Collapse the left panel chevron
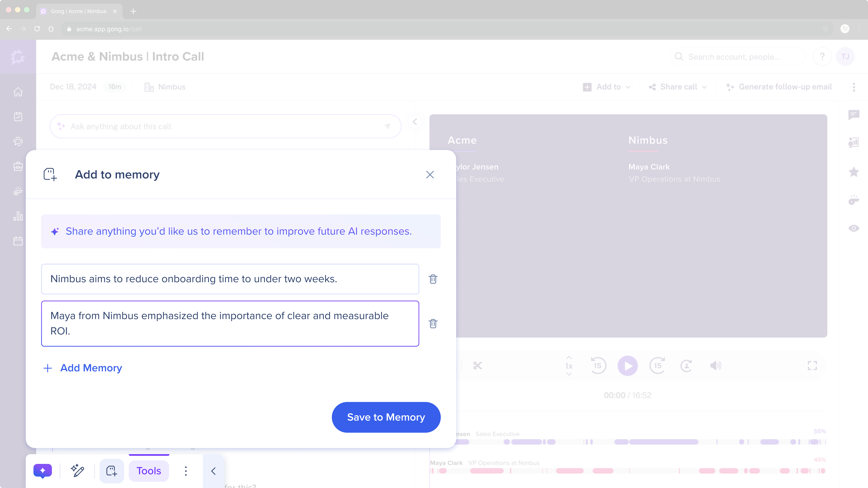868x488 pixels. [415, 122]
